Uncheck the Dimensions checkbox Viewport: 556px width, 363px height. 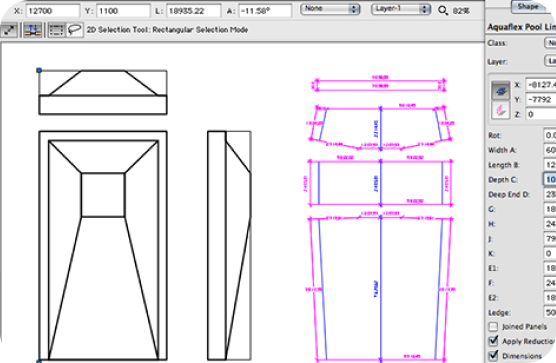click(493, 356)
